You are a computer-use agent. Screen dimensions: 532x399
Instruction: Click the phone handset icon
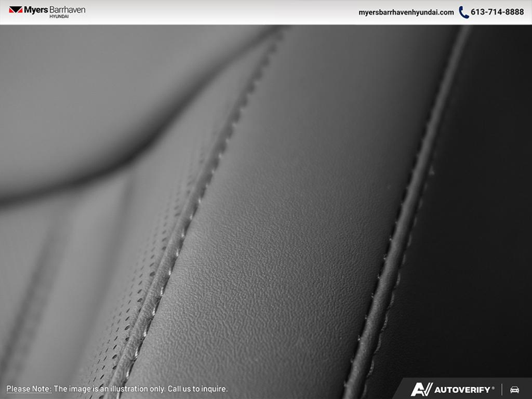[x=464, y=12]
